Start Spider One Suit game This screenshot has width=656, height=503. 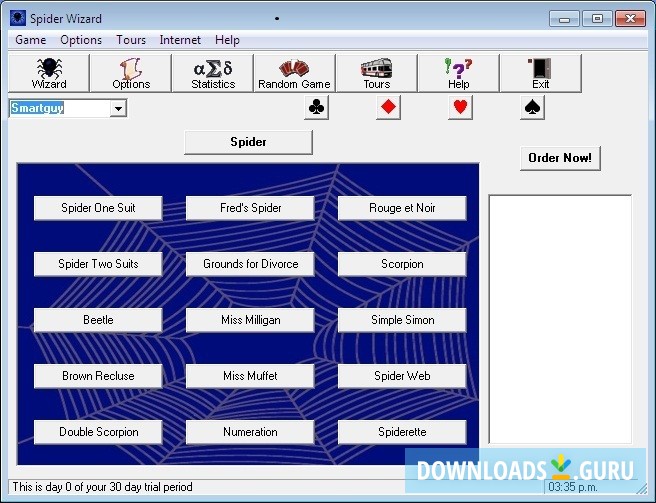(x=98, y=208)
